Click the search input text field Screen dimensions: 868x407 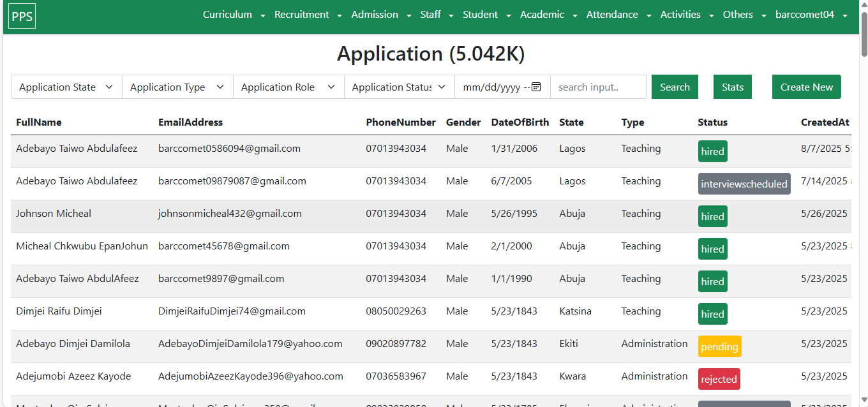598,87
